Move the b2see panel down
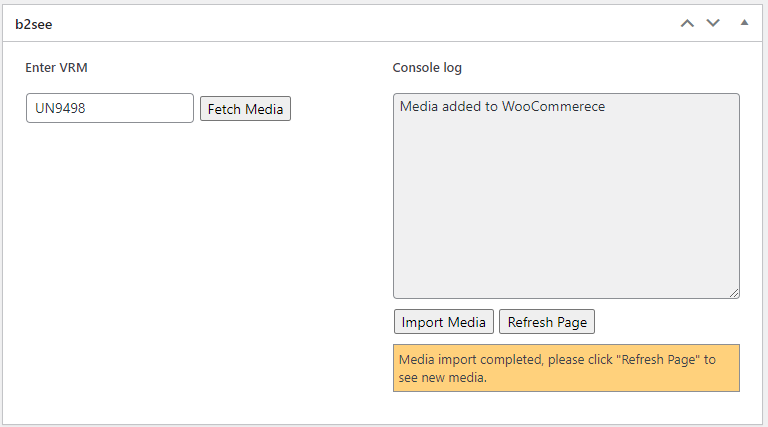768x427 pixels. click(713, 23)
